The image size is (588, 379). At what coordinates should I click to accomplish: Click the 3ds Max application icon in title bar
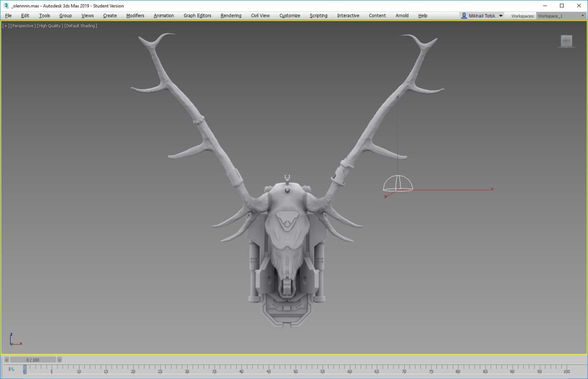coord(6,6)
